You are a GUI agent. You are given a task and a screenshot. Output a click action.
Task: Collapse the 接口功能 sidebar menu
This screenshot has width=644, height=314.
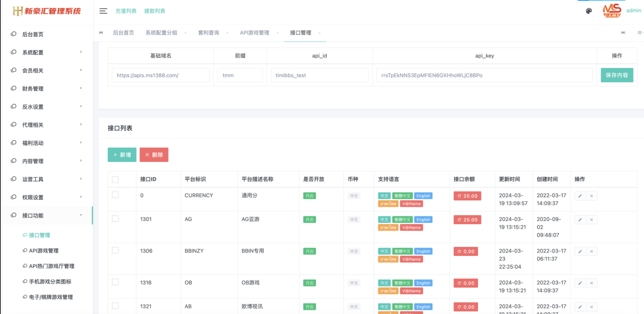pos(46,215)
